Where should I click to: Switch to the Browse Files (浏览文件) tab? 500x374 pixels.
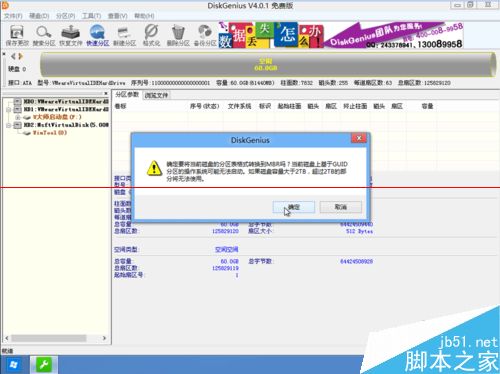[156, 95]
